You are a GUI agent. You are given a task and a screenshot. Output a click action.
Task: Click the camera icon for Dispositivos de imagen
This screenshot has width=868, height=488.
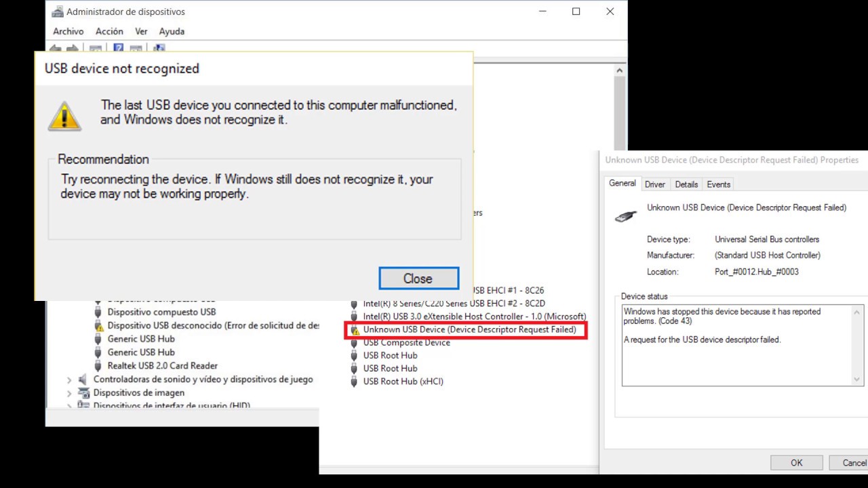coord(83,392)
